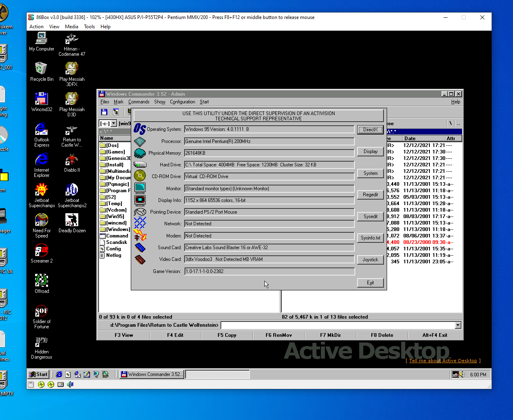Click the Sysinfo.txt button
The height and width of the screenshot is (420, 513).
pyautogui.click(x=370, y=238)
